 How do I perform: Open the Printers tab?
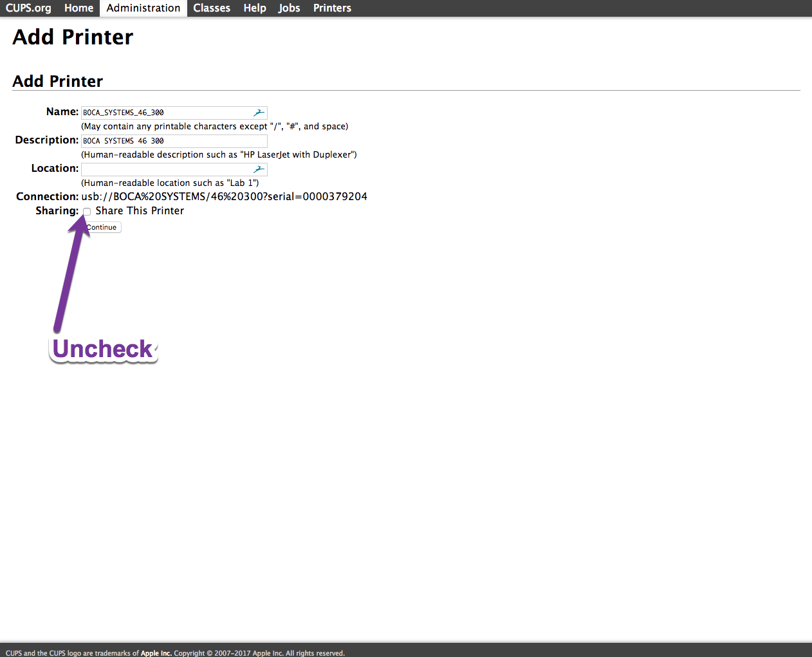tap(332, 8)
